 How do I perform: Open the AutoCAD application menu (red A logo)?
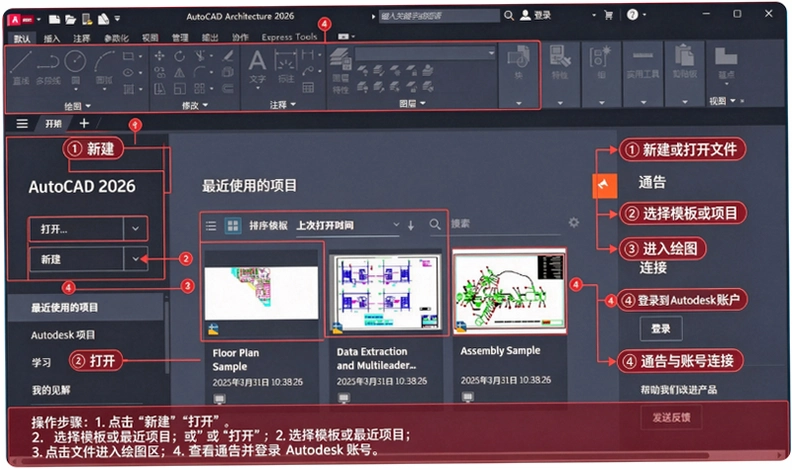pyautogui.click(x=20, y=19)
